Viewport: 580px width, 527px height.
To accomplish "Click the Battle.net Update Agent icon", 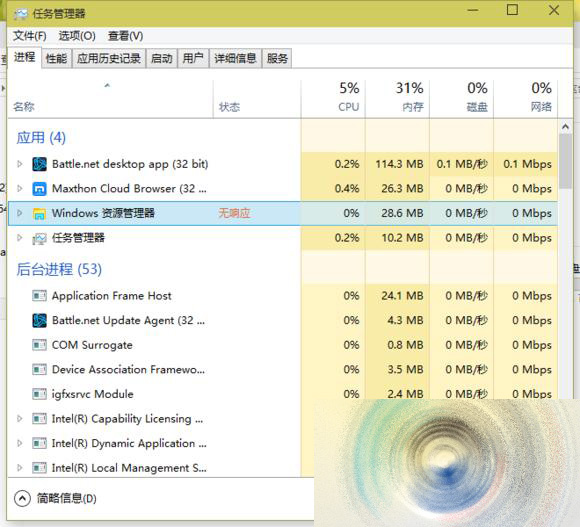I will pos(39,320).
